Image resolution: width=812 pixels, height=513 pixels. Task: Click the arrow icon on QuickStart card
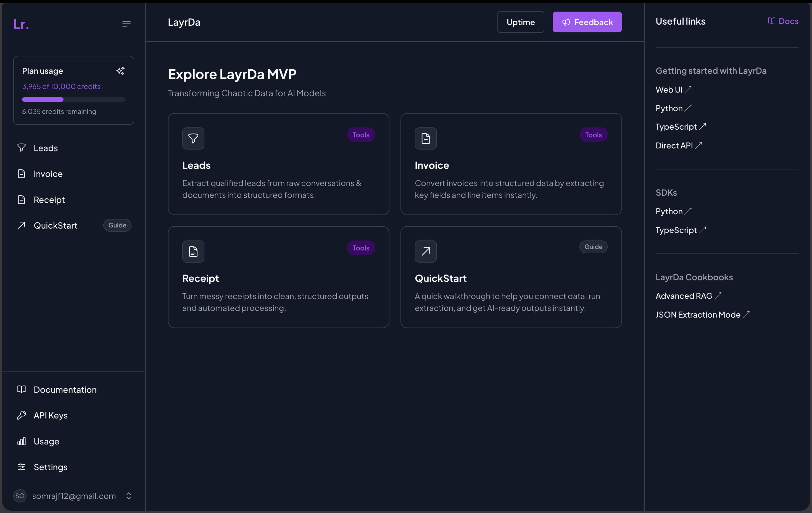pos(426,252)
